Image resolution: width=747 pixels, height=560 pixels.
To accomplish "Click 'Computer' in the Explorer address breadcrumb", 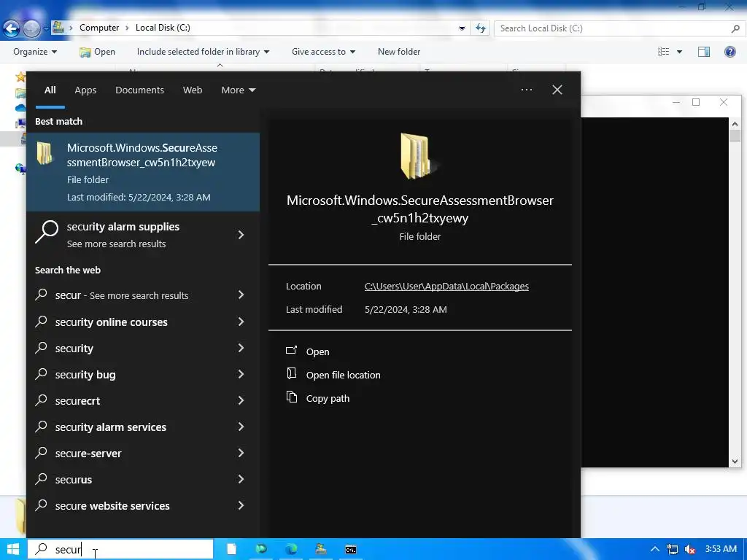I will click(99, 28).
